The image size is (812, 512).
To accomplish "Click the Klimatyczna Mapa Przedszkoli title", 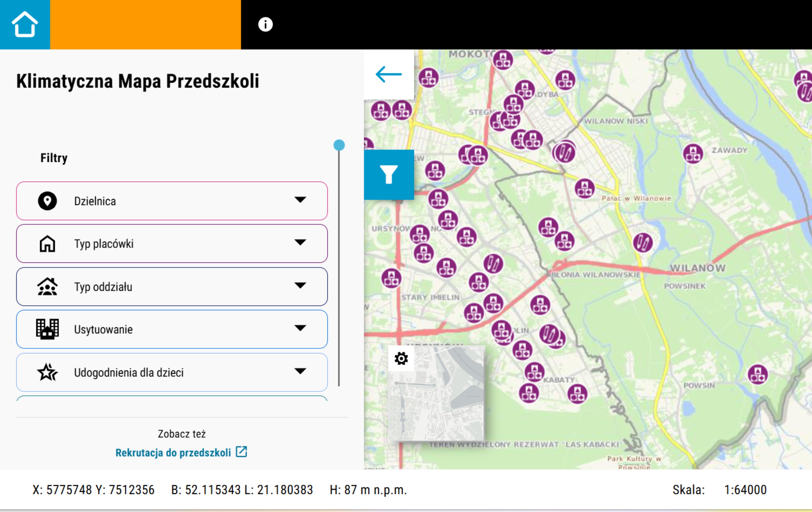I will pos(138,81).
